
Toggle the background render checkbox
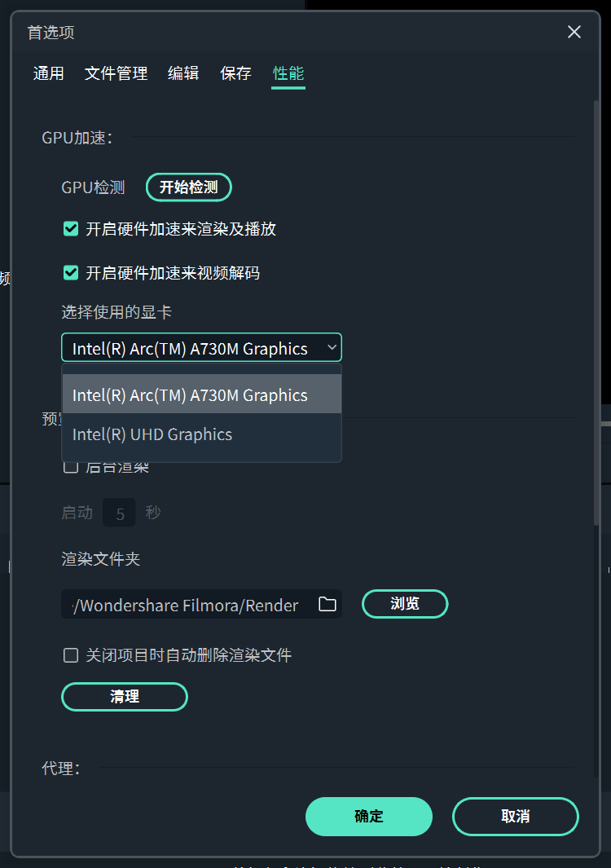coord(71,467)
